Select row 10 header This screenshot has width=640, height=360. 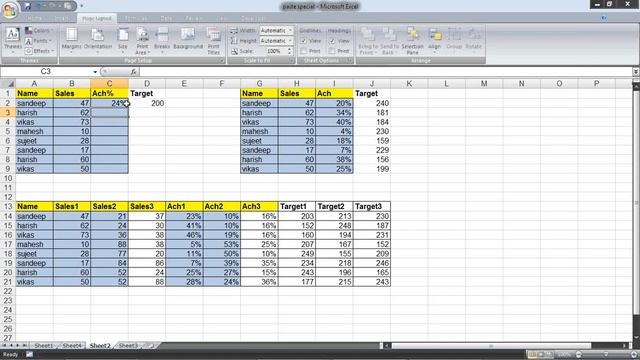(8, 178)
